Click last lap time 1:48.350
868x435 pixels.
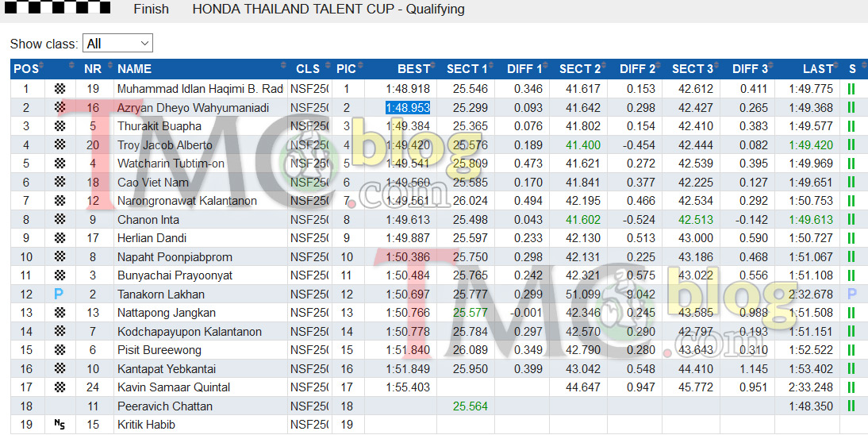point(811,406)
